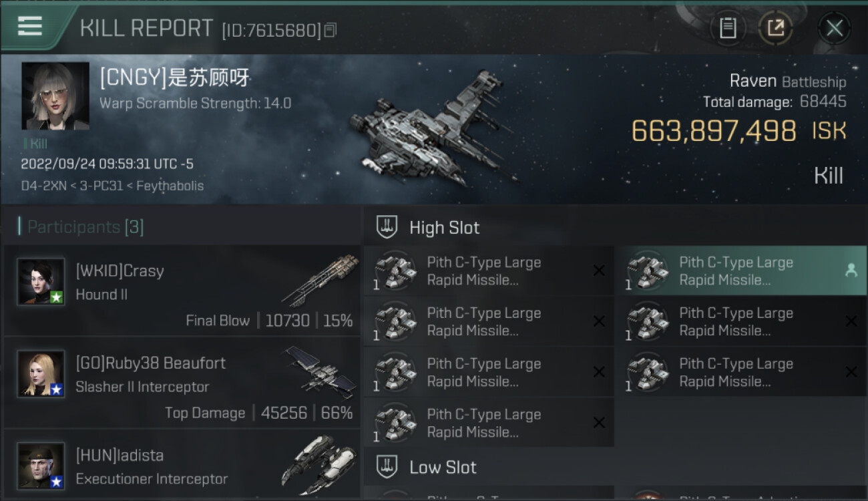868x501 pixels.
Task: Select the highlighted Pith C-Type launcher
Action: point(741,271)
